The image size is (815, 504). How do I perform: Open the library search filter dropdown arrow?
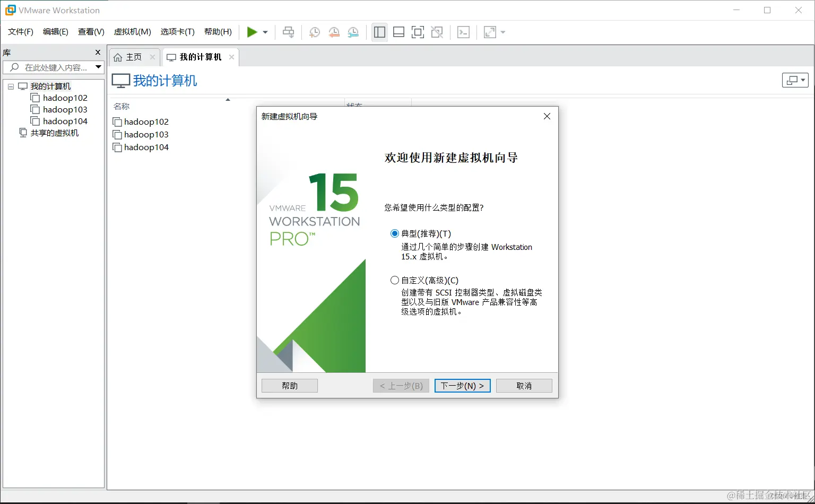pyautogui.click(x=98, y=67)
